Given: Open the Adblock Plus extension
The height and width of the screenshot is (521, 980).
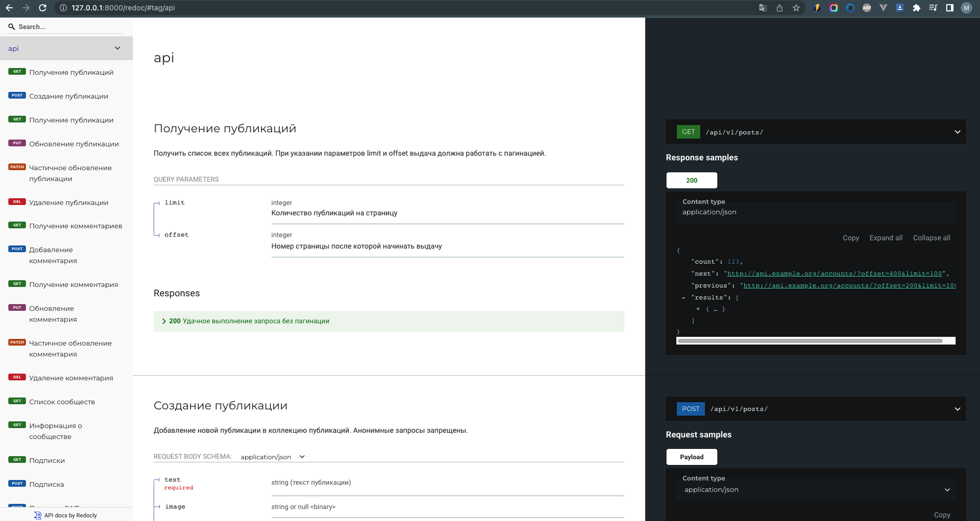Looking at the screenshot, I should 867,8.
